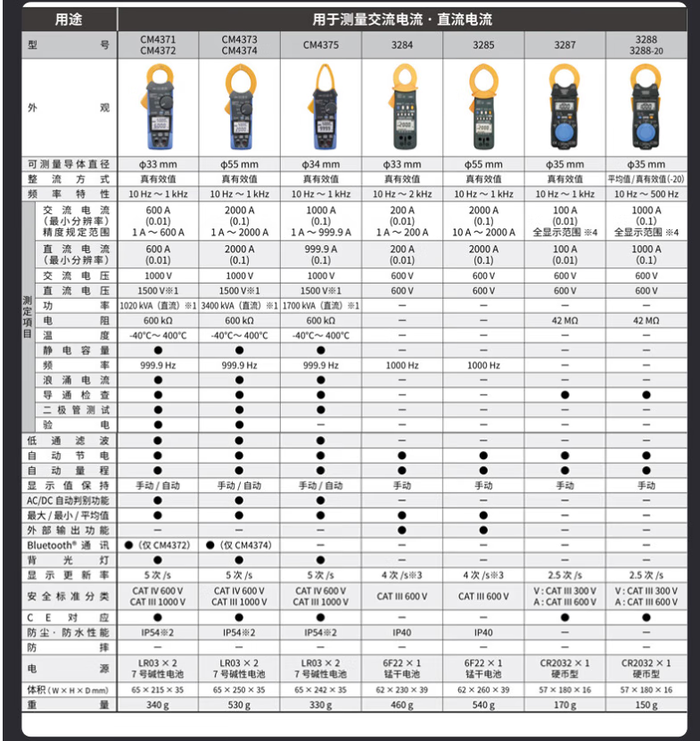Click the '最大/最小/平均值' row label
The height and width of the screenshot is (741, 700).
click(68, 515)
